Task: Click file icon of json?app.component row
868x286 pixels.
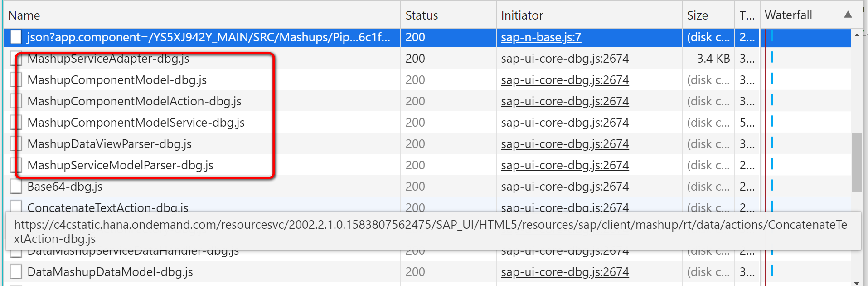Action: tap(16, 37)
